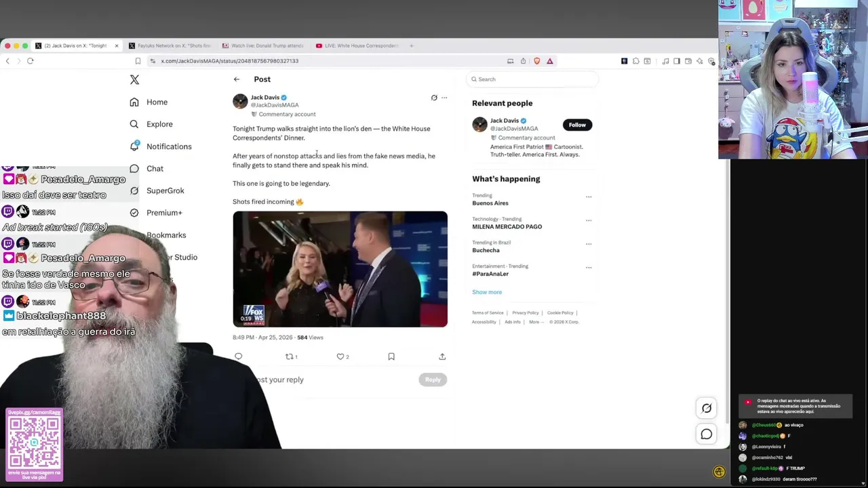Bookmark the post with the ribbon icon
Screen dimensions: 868x488
point(391,357)
